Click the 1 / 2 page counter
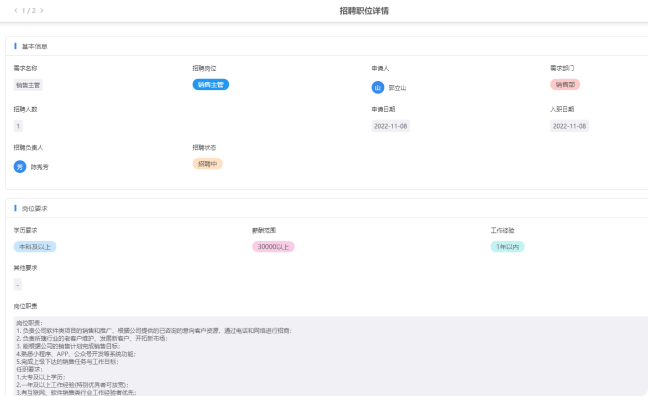This screenshot has height=396, width=648. (29, 10)
